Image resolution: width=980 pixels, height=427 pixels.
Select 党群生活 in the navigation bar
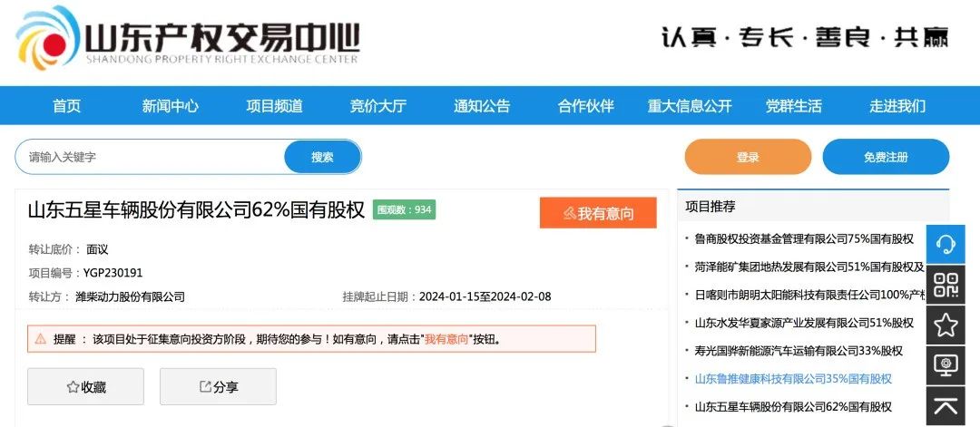point(794,106)
